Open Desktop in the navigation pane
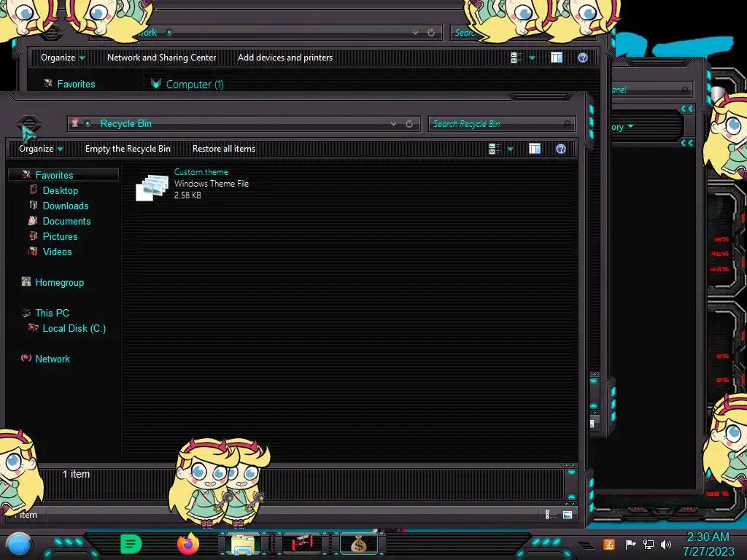Image resolution: width=747 pixels, height=560 pixels. click(61, 190)
